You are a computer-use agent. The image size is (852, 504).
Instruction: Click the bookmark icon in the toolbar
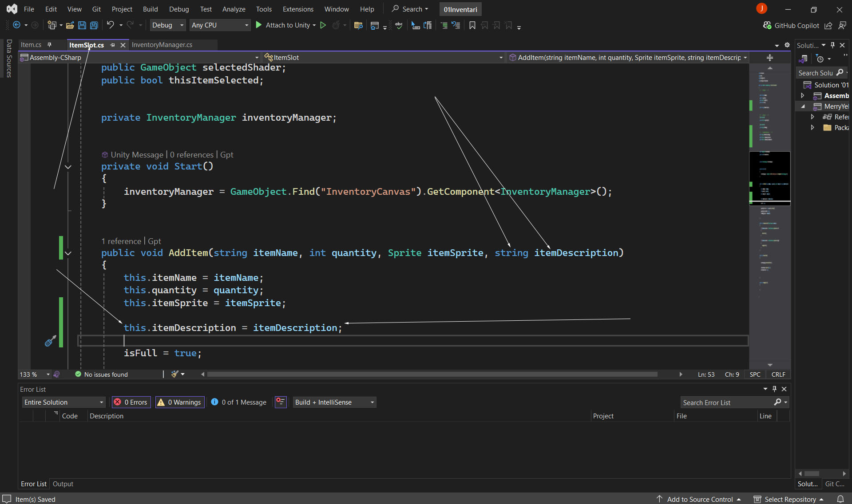[472, 25]
